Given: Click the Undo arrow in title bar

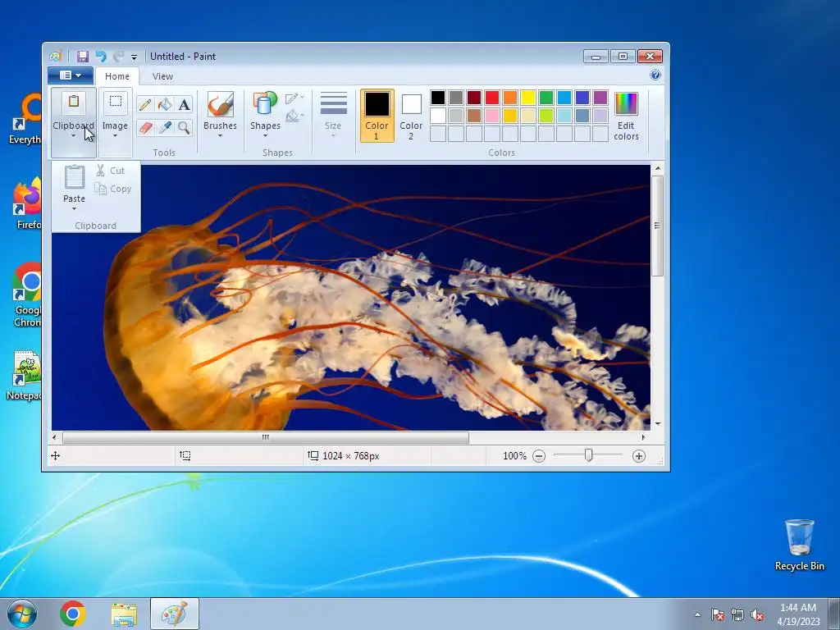Looking at the screenshot, I should click(x=101, y=57).
